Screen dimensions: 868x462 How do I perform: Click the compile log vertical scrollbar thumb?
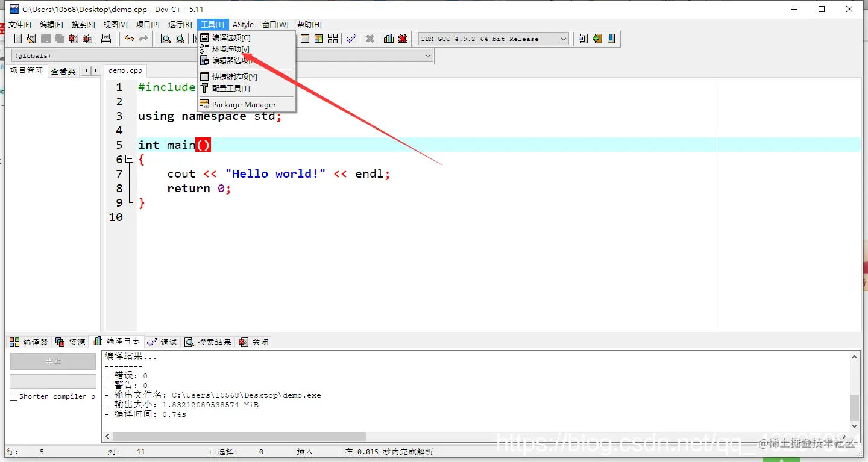855,408
